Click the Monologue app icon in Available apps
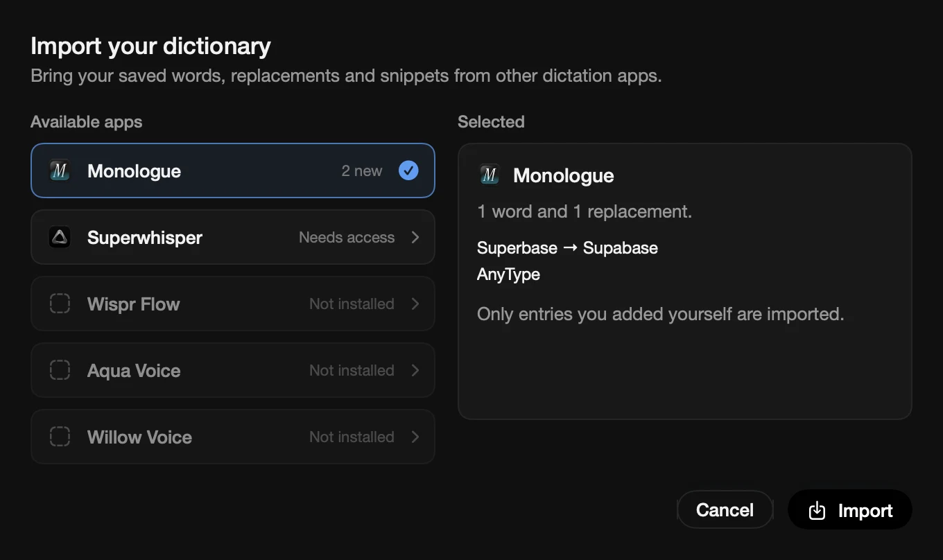 point(60,170)
